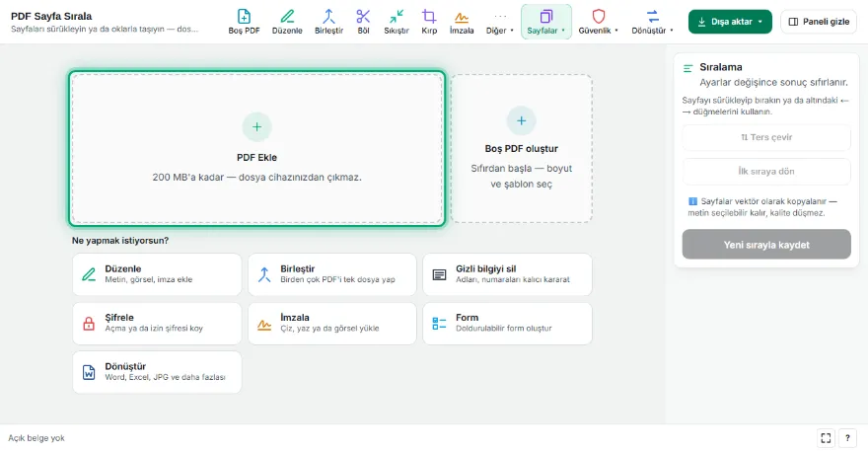
Task: Click the info icon about vector copying
Action: 692,201
